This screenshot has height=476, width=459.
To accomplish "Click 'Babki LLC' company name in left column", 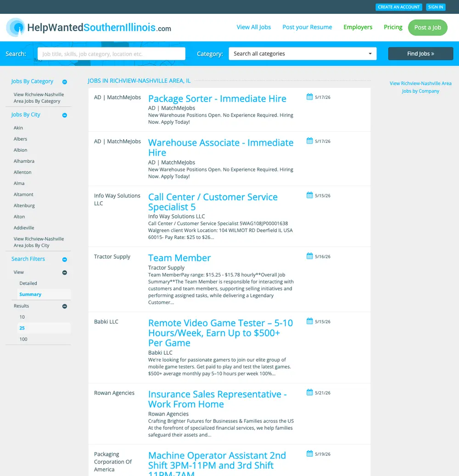I will tap(106, 322).
